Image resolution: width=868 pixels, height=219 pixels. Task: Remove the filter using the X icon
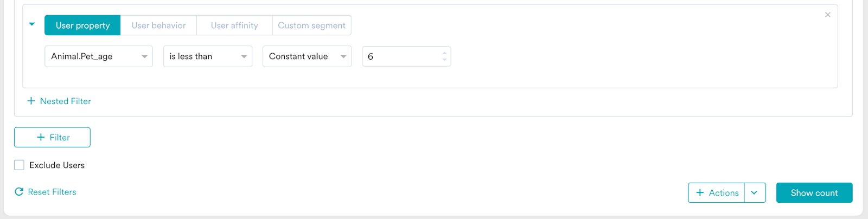click(827, 15)
